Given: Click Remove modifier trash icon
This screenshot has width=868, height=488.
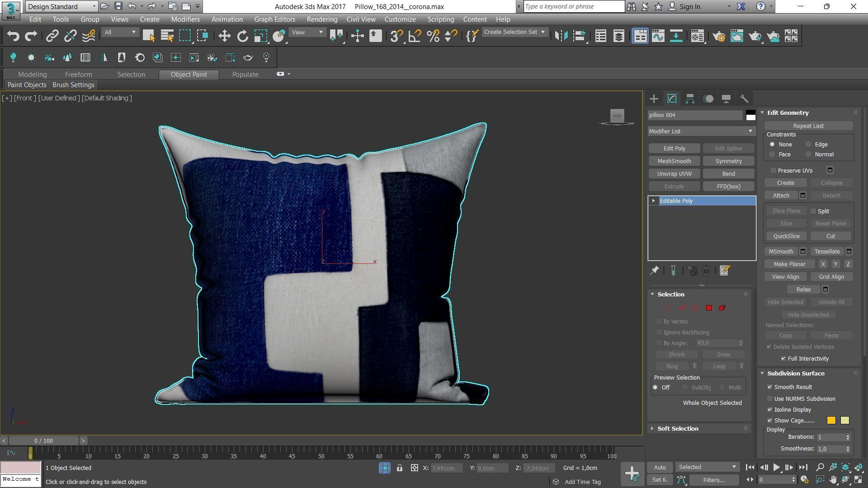Looking at the screenshot, I should [x=706, y=271].
